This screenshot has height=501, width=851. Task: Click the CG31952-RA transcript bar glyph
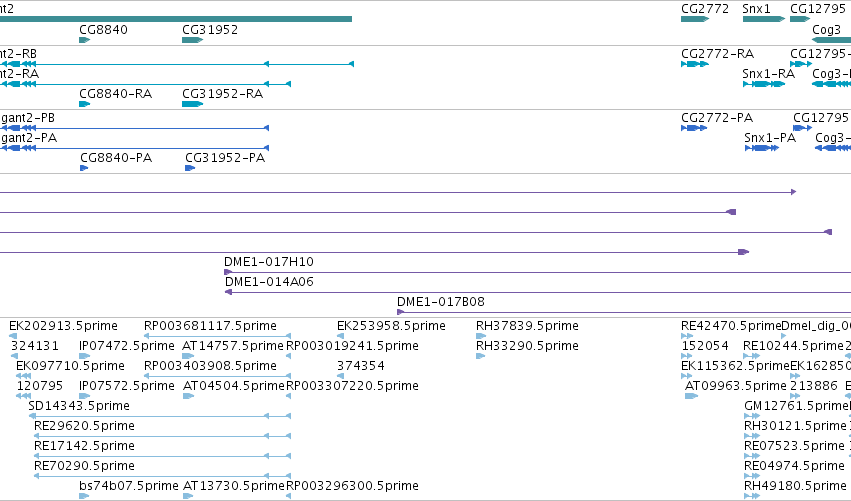[x=193, y=104]
